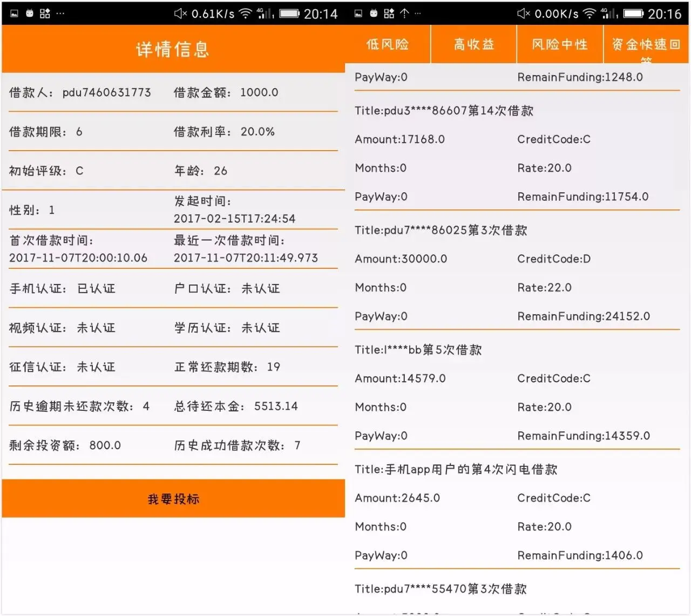This screenshot has height=616, width=691.
Task: Open the 高收益 tab
Action: click(474, 44)
